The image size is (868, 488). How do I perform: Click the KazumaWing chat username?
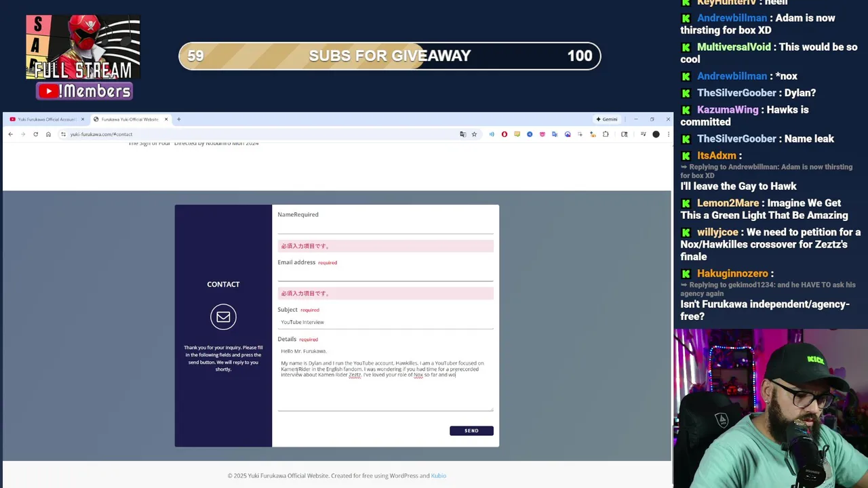coord(728,110)
